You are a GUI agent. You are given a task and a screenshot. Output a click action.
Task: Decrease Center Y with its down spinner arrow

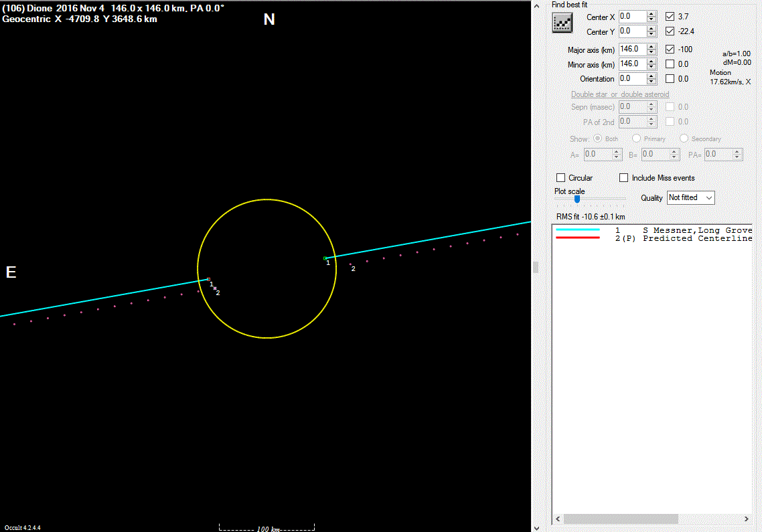(652, 35)
